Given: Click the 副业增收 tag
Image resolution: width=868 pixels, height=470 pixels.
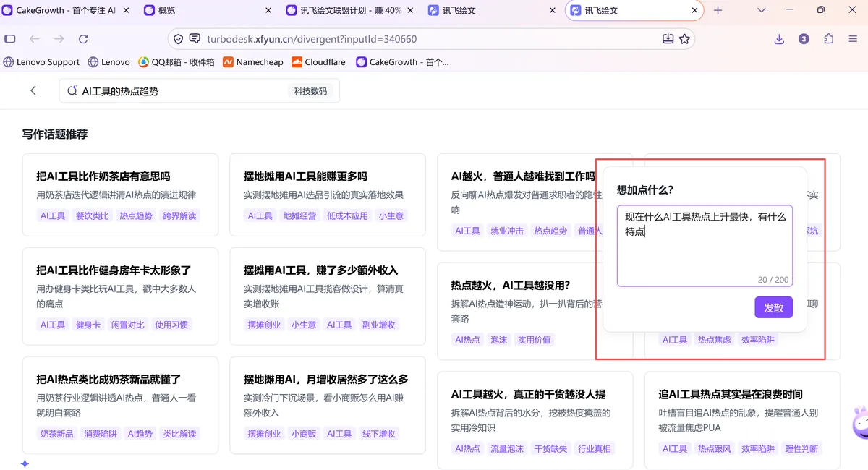Looking at the screenshot, I should click(379, 325).
